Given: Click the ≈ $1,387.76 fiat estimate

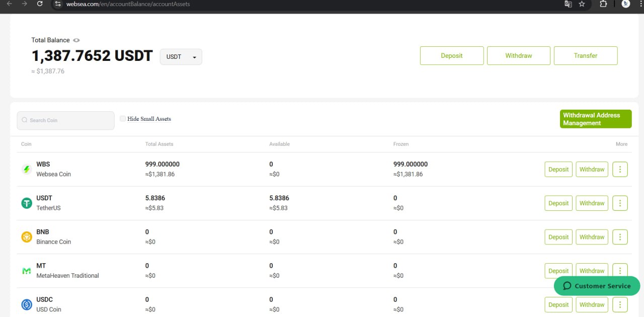Looking at the screenshot, I should 48,71.
